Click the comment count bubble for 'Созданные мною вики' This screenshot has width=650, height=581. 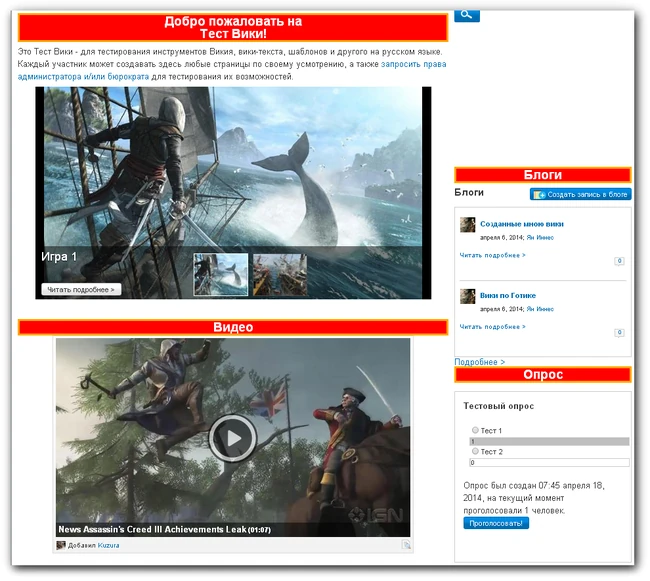coord(619,261)
